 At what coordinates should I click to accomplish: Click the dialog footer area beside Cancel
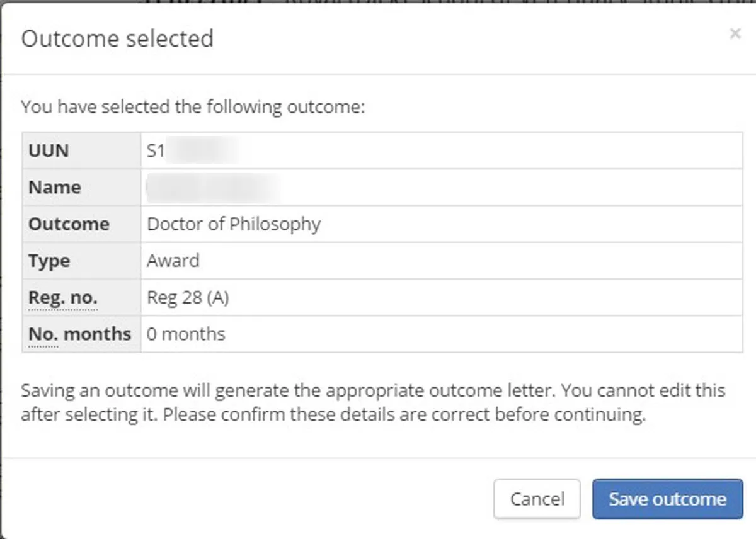click(x=252, y=499)
